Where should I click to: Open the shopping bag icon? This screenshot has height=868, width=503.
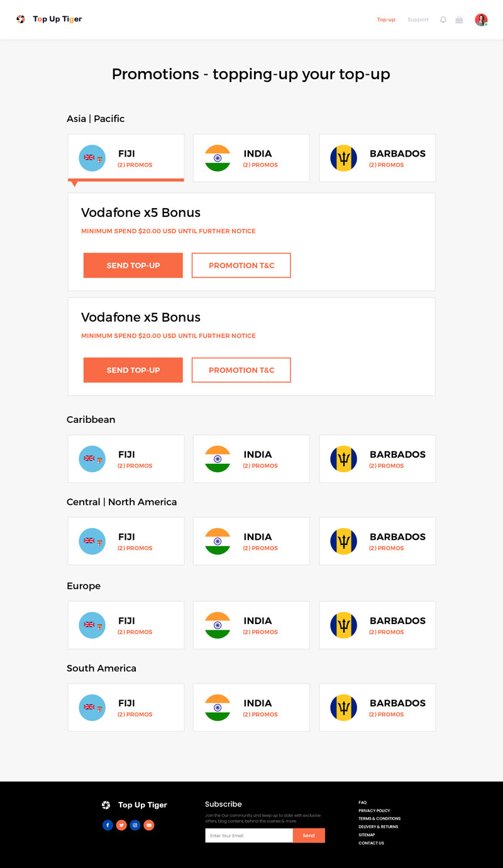[x=459, y=20]
